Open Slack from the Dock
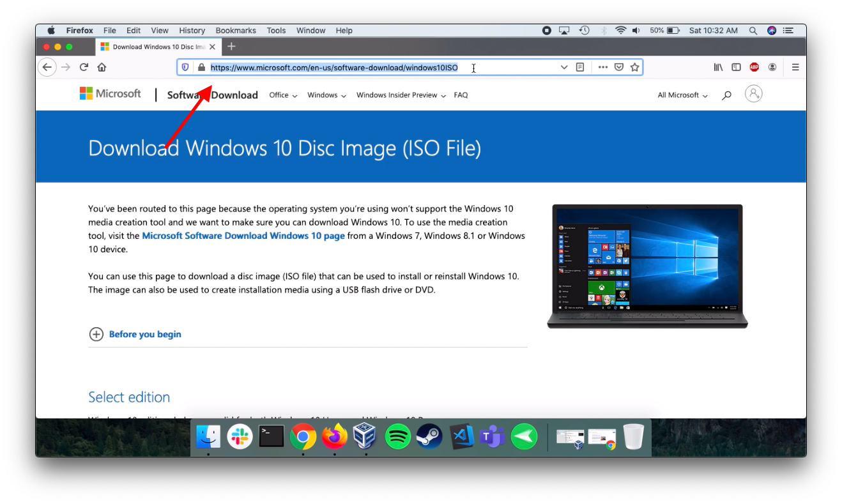 pos(240,437)
